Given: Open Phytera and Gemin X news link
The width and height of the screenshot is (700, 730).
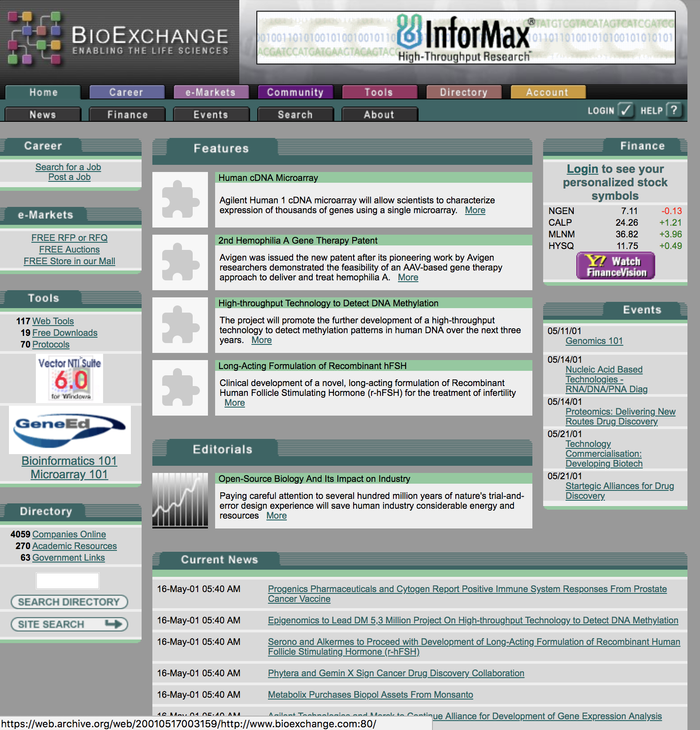Looking at the screenshot, I should [396, 673].
